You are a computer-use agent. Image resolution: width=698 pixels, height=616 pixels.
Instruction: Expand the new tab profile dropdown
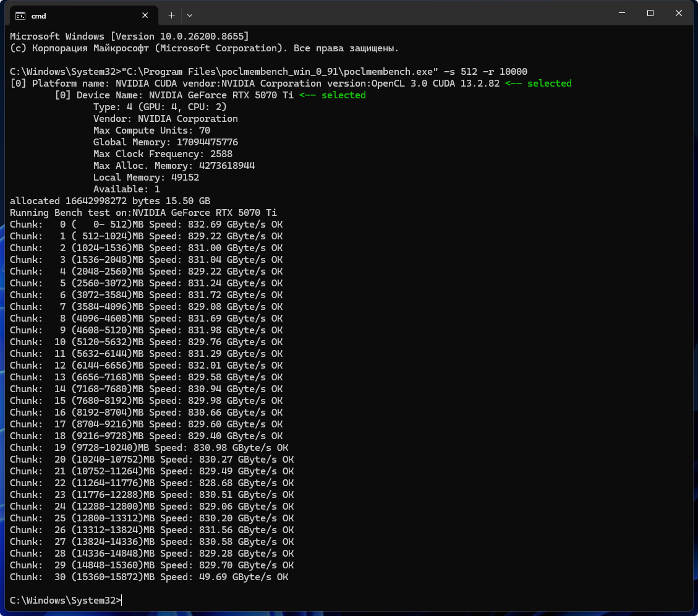click(190, 15)
